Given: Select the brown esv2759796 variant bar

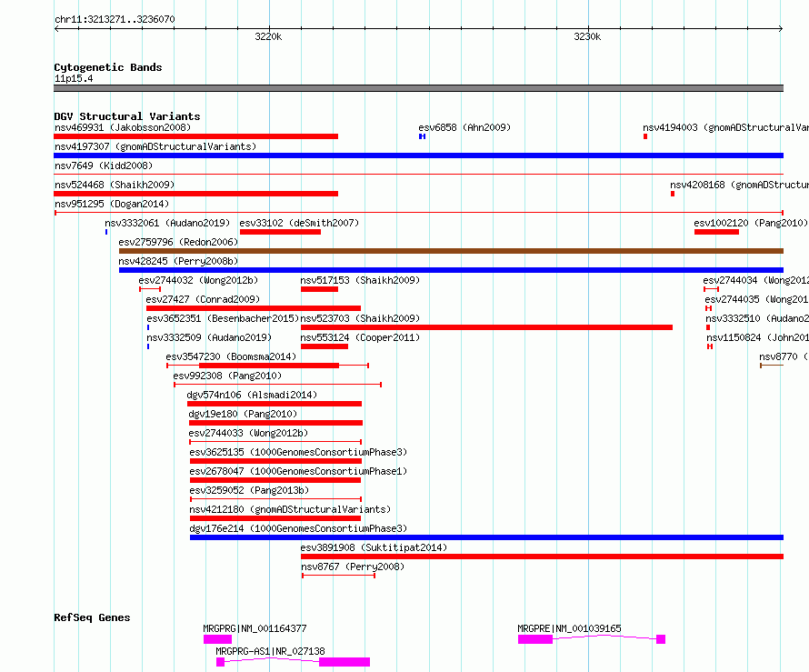Looking at the screenshot, I should pyautogui.click(x=451, y=251).
